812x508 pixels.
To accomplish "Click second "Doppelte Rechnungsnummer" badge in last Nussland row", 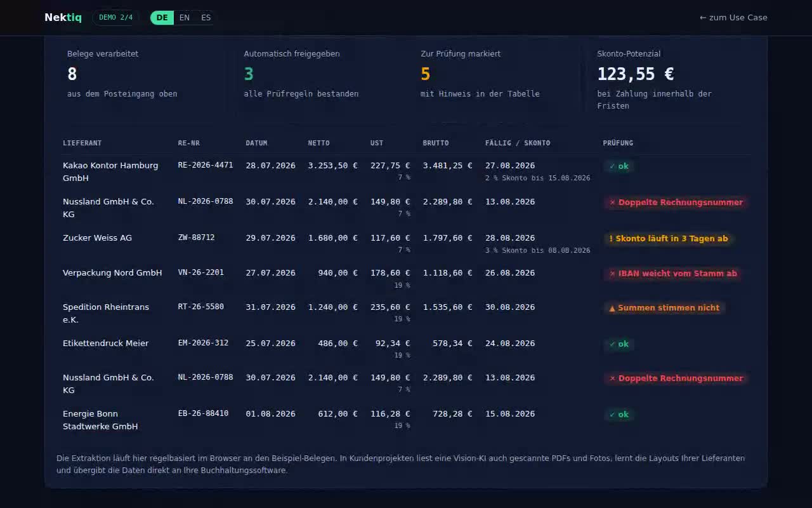I will click(x=676, y=378).
